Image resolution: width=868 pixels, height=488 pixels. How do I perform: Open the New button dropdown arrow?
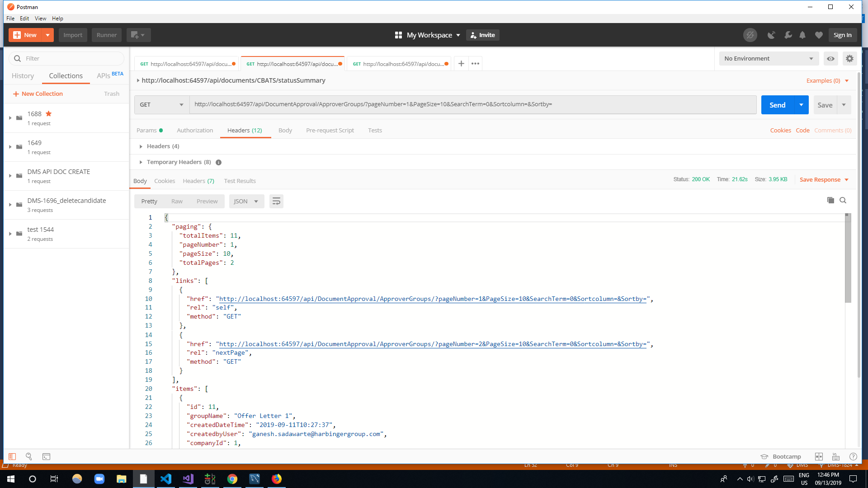point(47,35)
